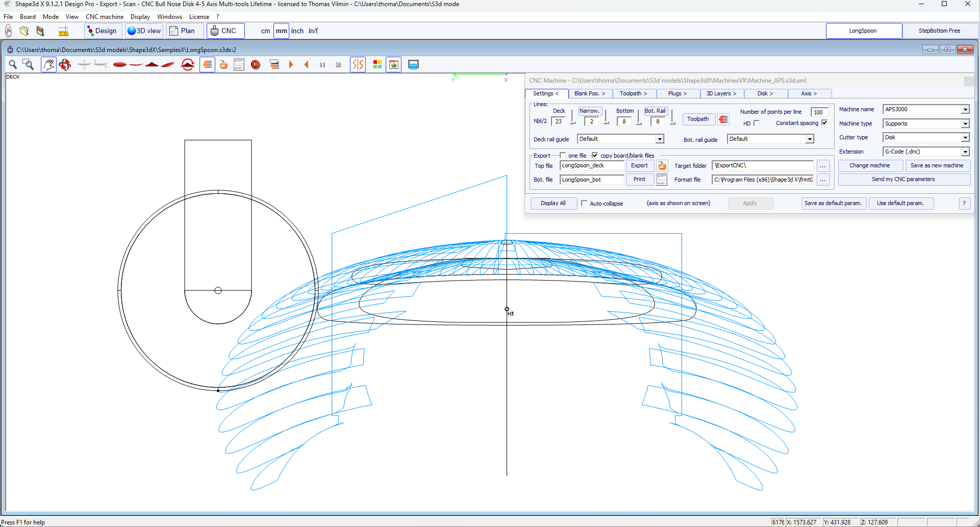Viewport: 980px width, 527px height.
Task: Toggle the Constant spacing checkbox
Action: pyautogui.click(x=824, y=123)
